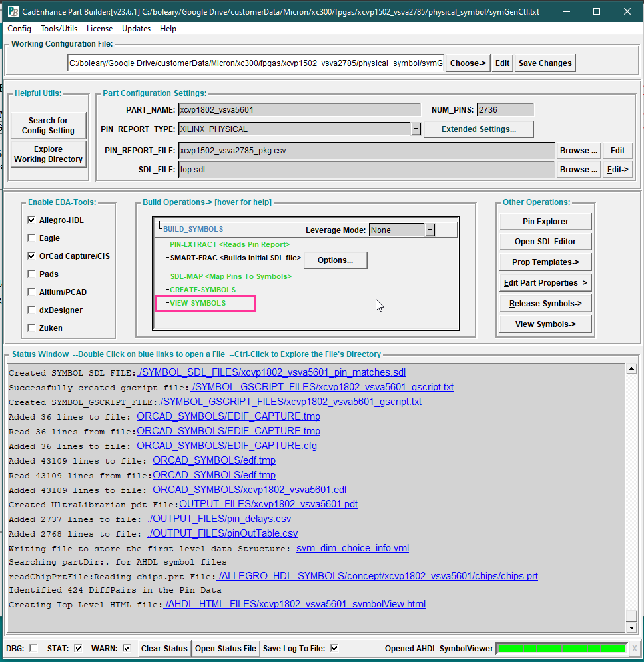Open ORCAD_SYMBOLS/EDIF_CAPTURE.cfg link

pyautogui.click(x=227, y=446)
